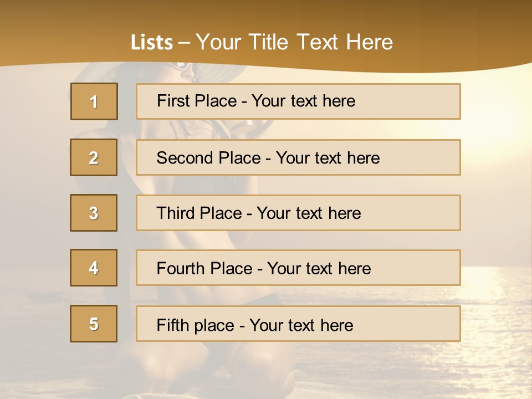Viewport: 532px width, 399px height.
Task: Select the Second Place text box
Action: tap(298, 157)
